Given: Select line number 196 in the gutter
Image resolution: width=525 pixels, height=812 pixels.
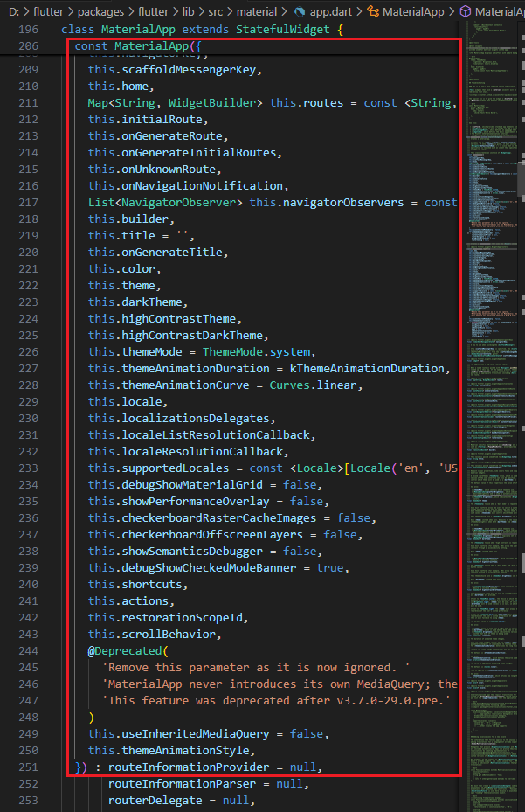Looking at the screenshot, I should tap(29, 30).
